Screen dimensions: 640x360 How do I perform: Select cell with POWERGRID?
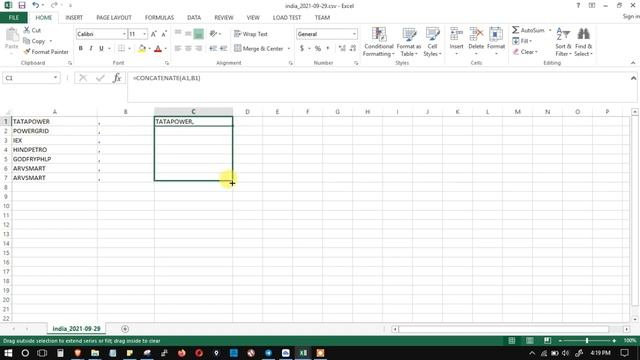54,131
